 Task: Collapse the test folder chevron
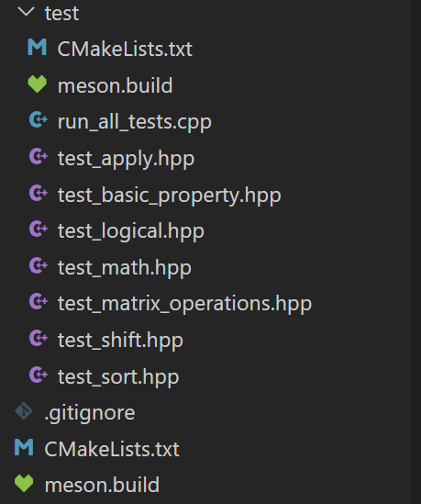[26, 12]
